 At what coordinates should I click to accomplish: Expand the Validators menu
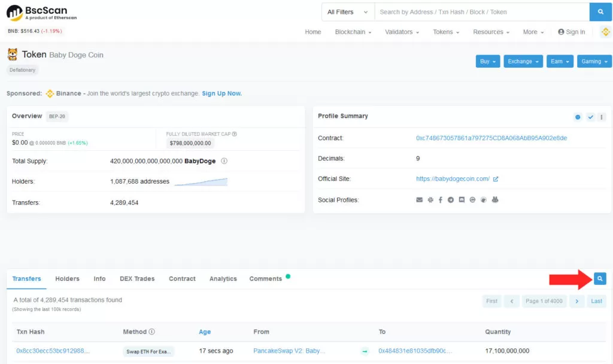tap(402, 32)
